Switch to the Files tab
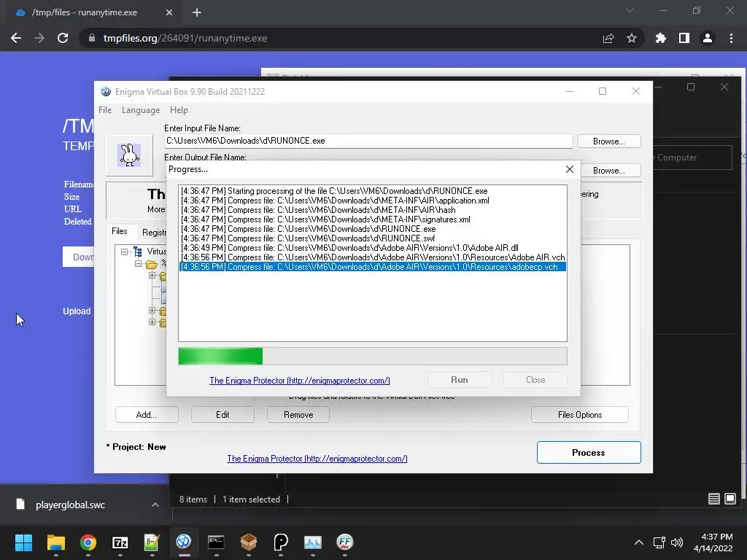 pos(120,231)
